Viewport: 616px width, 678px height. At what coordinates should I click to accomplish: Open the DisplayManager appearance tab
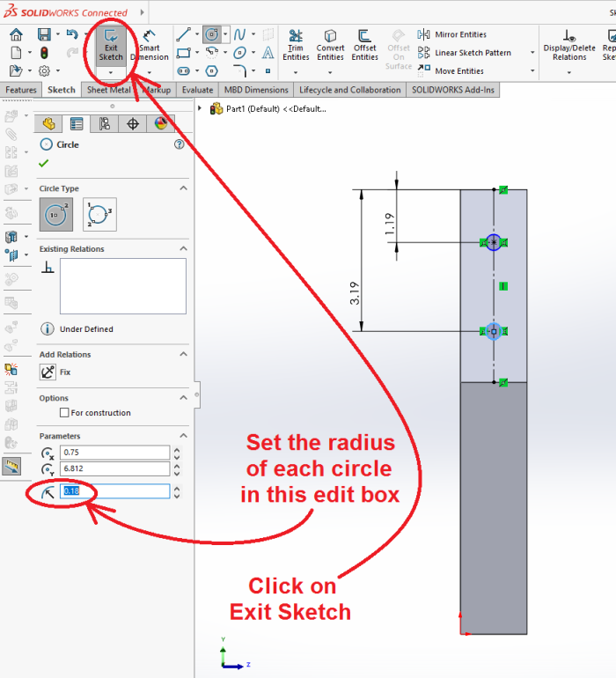[x=161, y=124]
